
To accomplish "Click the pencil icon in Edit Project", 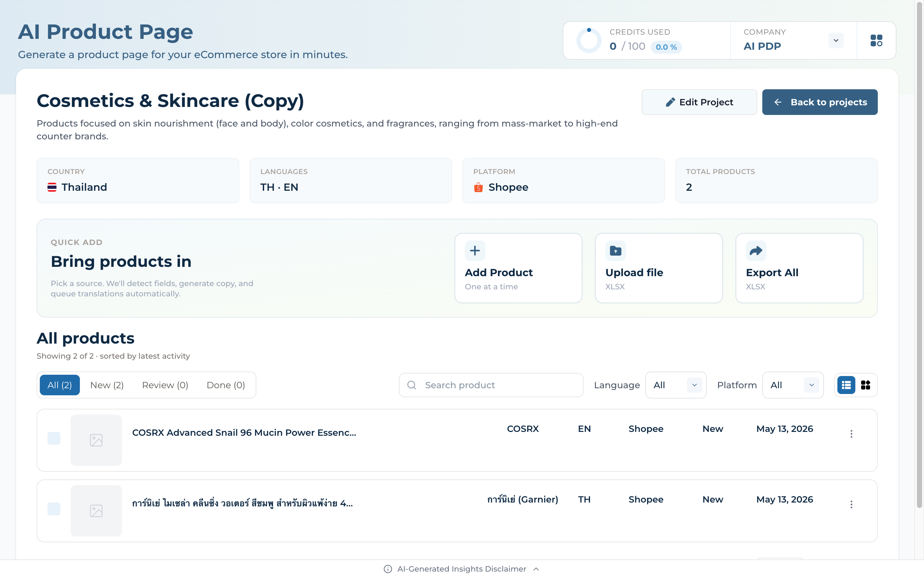I will 670,102.
